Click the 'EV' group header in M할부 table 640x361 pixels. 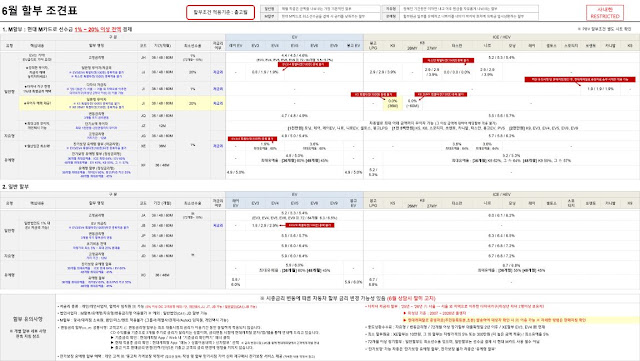[x=294, y=37]
